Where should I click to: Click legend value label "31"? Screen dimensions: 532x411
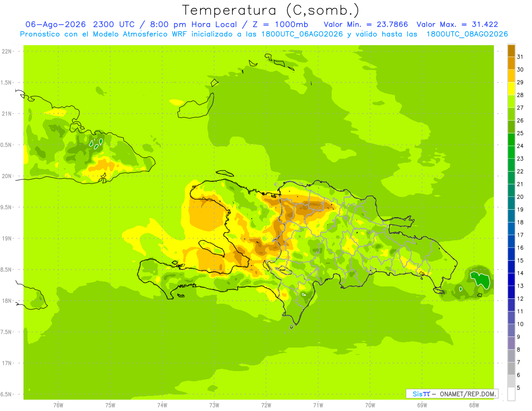[520, 57]
